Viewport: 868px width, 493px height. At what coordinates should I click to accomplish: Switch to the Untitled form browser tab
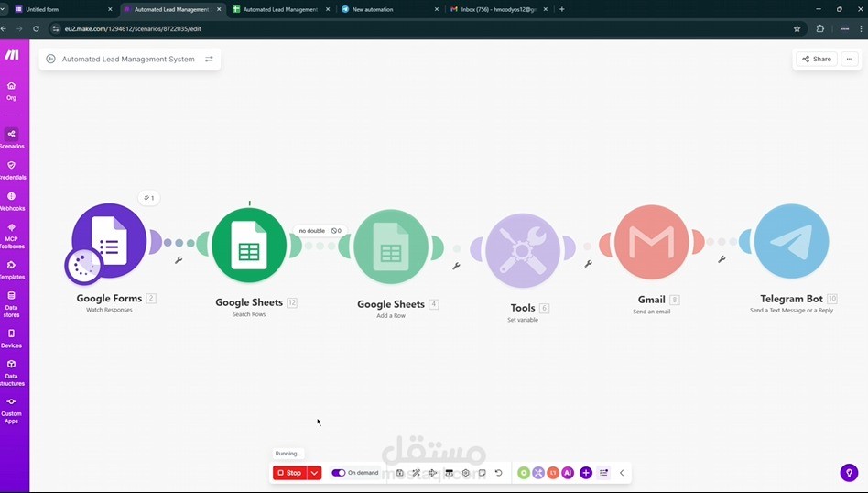click(62, 9)
